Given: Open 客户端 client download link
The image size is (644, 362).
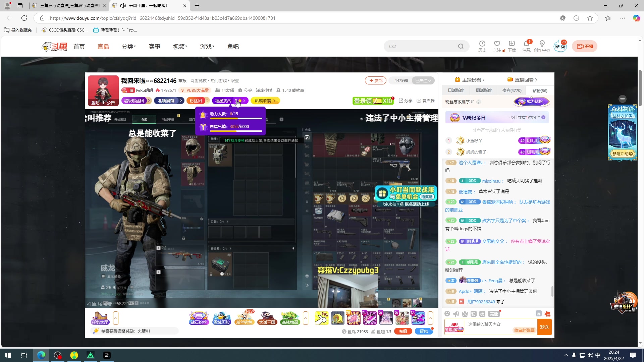Looking at the screenshot, I should [425, 101].
